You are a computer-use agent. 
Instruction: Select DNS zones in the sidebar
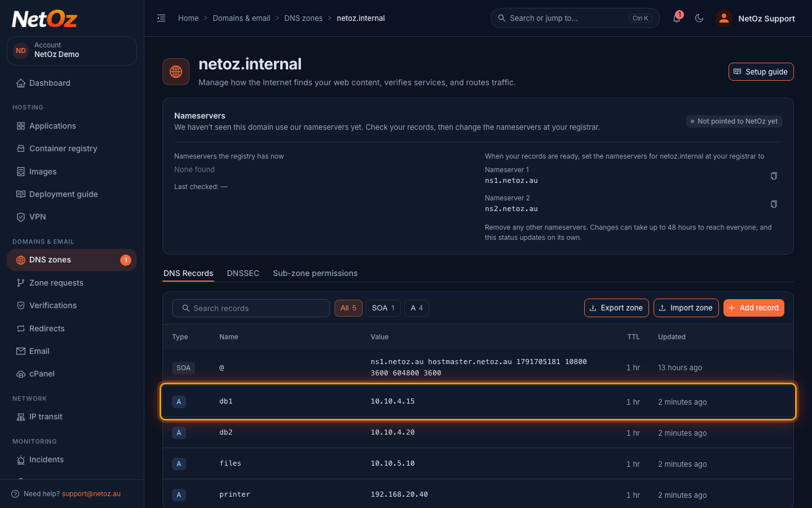(72, 260)
